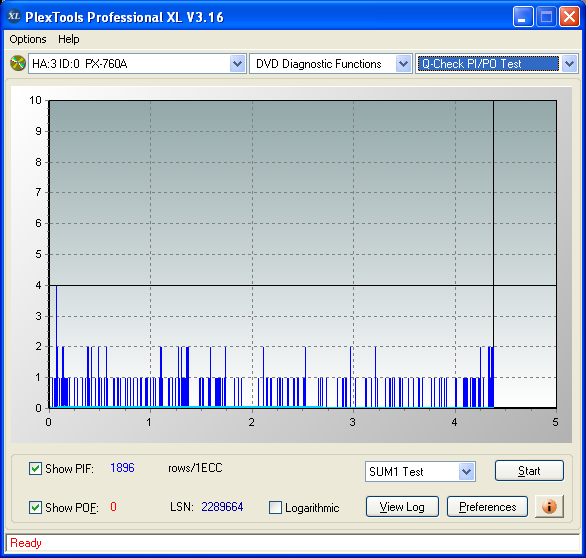
Task: Click the View Log button
Action: point(402,507)
